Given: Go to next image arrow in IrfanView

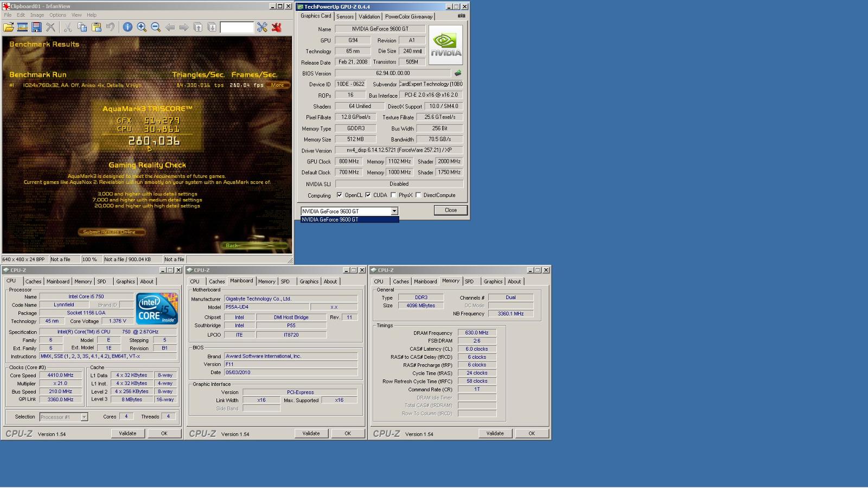Looking at the screenshot, I should click(x=184, y=27).
